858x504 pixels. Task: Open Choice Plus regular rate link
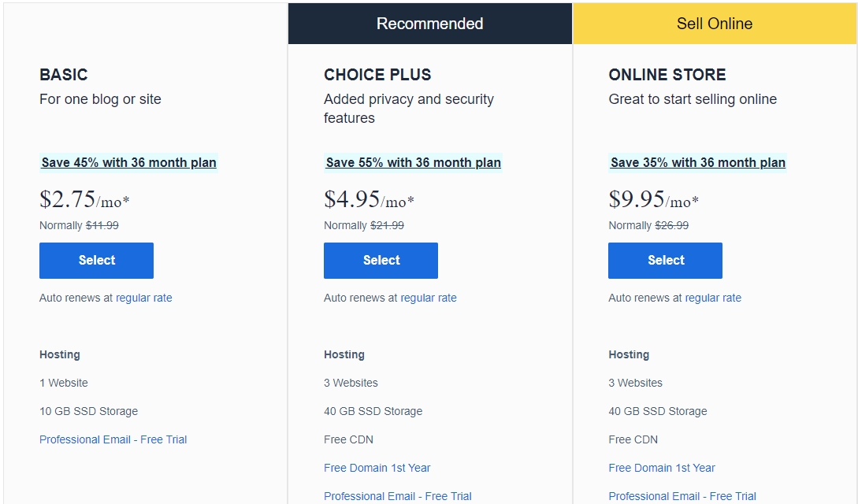pyautogui.click(x=429, y=298)
